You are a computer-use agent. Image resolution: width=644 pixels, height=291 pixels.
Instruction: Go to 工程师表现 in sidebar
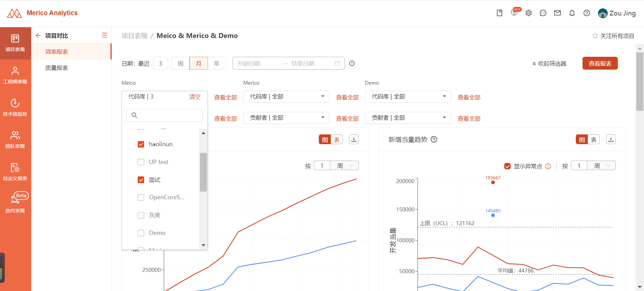click(15, 75)
